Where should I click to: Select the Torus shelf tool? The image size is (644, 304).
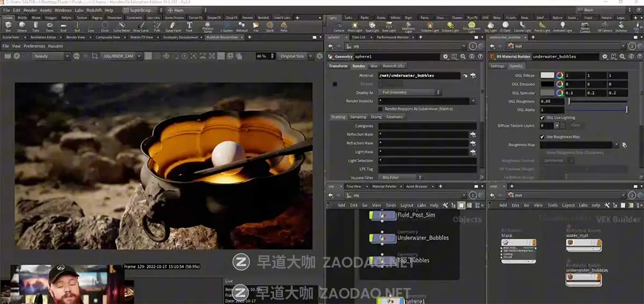click(x=49, y=27)
